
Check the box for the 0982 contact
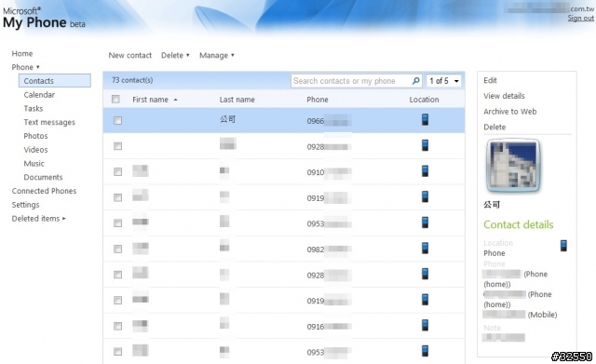[x=118, y=249]
